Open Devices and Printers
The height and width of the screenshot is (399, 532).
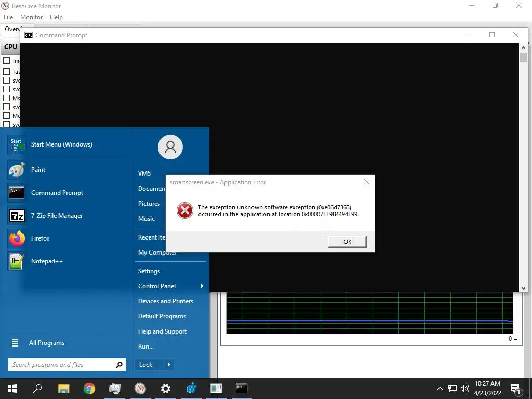[166, 301]
